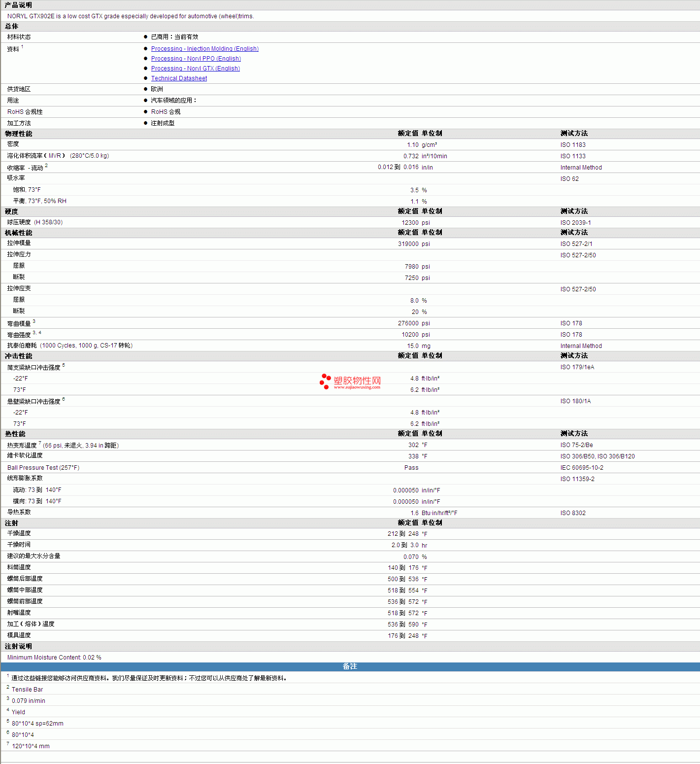Screen dimensions: 700x764
Task: Click the tensile break stress value 7250
Action: (412, 278)
